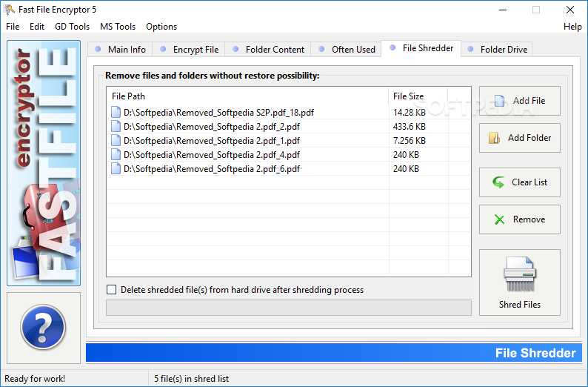Viewport: 588px width, 387px height.
Task: Switch to the Folder Content tab
Action: click(x=268, y=50)
